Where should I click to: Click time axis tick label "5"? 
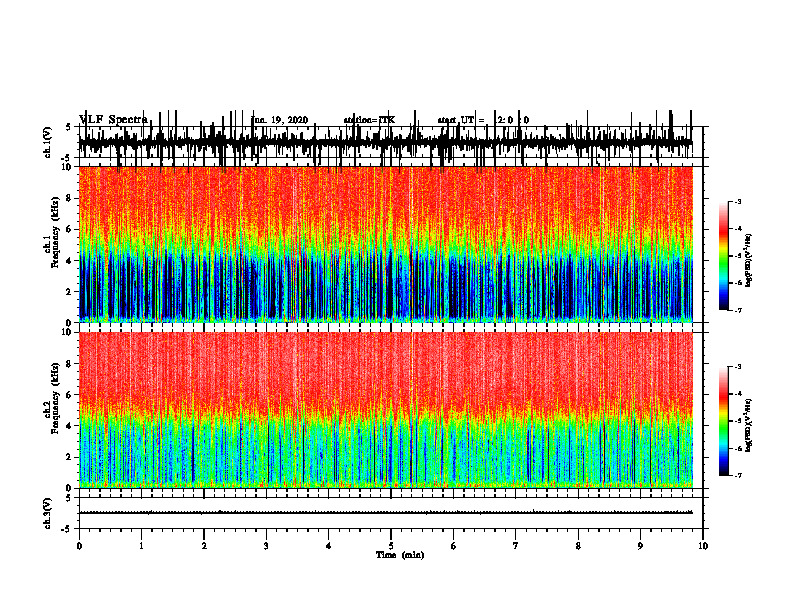coord(391,546)
